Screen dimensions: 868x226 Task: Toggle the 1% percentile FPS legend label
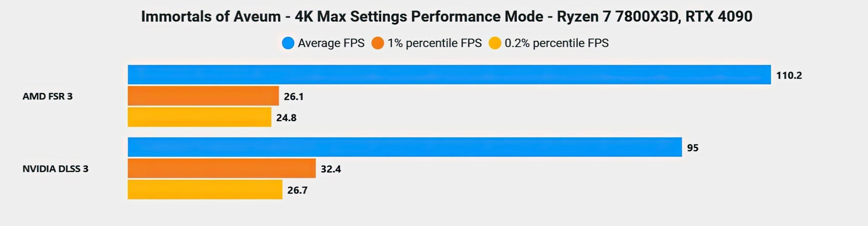click(x=434, y=43)
